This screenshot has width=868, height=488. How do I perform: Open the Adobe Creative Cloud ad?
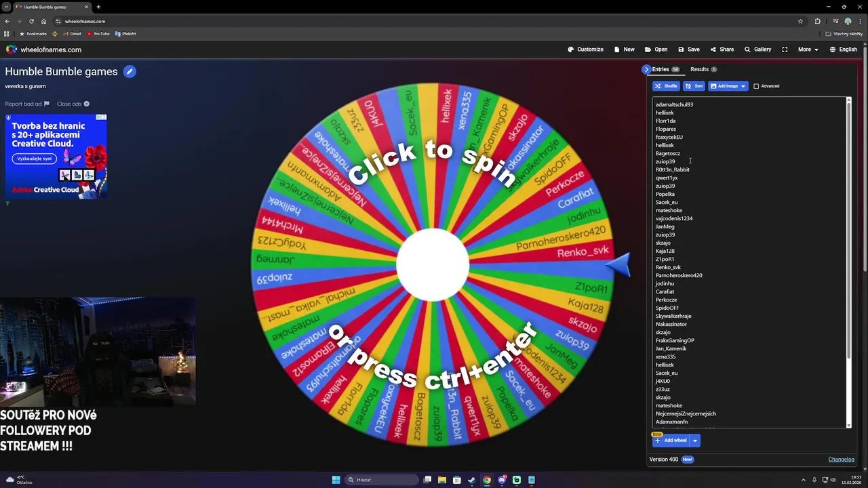[x=56, y=156]
